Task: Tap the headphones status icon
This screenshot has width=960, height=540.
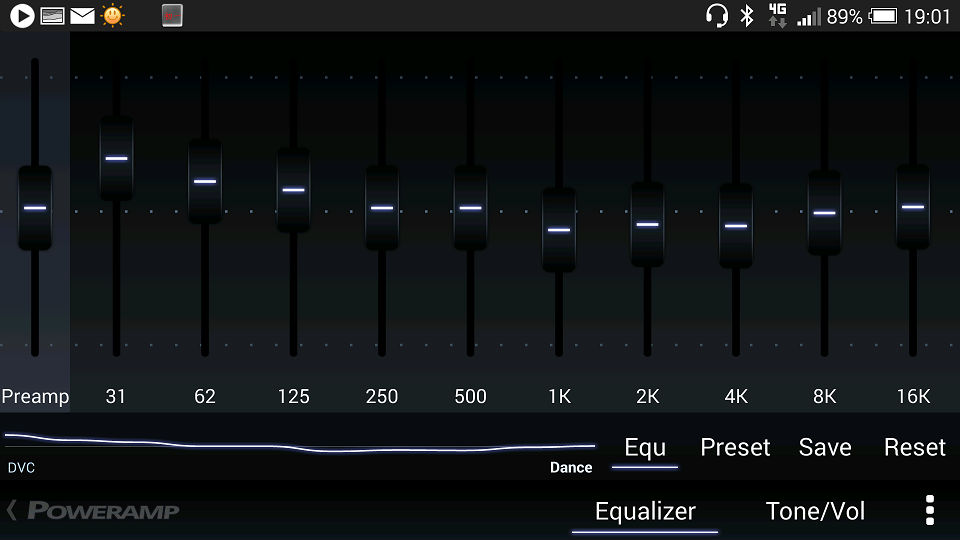Action: coord(716,16)
